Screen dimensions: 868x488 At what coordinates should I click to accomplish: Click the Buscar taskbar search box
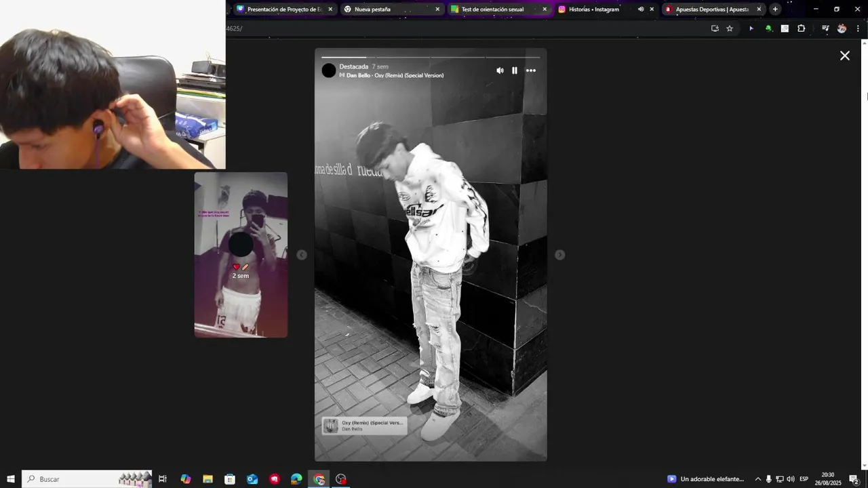pos(87,479)
